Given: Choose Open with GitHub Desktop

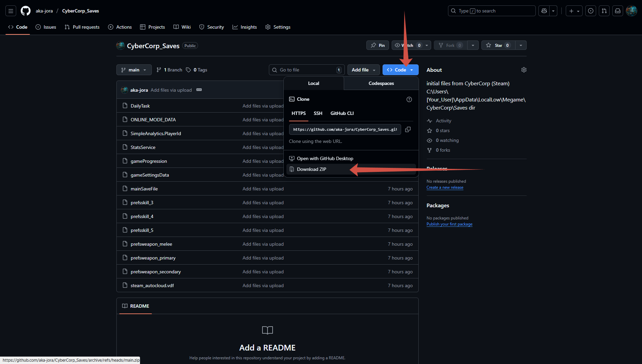Looking at the screenshot, I should click(x=351, y=158).
